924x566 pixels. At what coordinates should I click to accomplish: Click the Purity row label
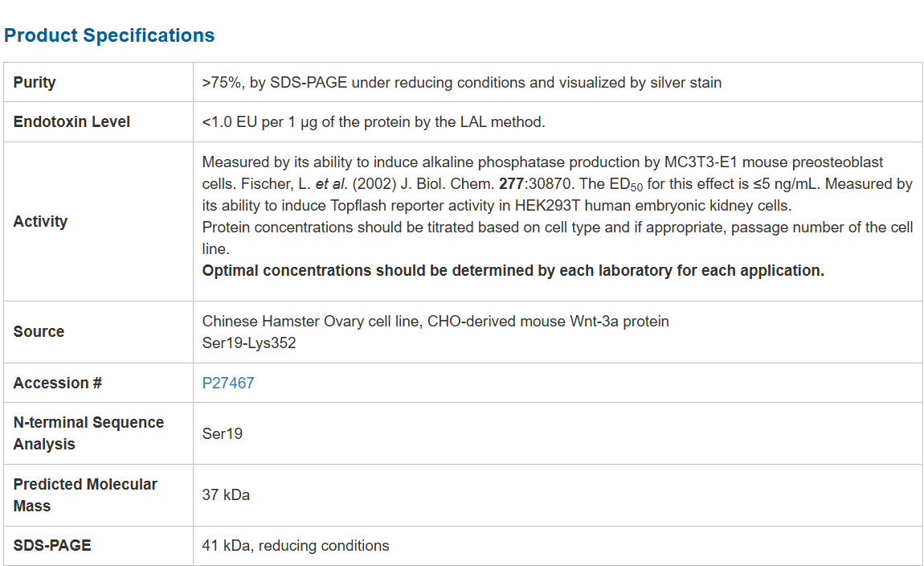(x=35, y=82)
